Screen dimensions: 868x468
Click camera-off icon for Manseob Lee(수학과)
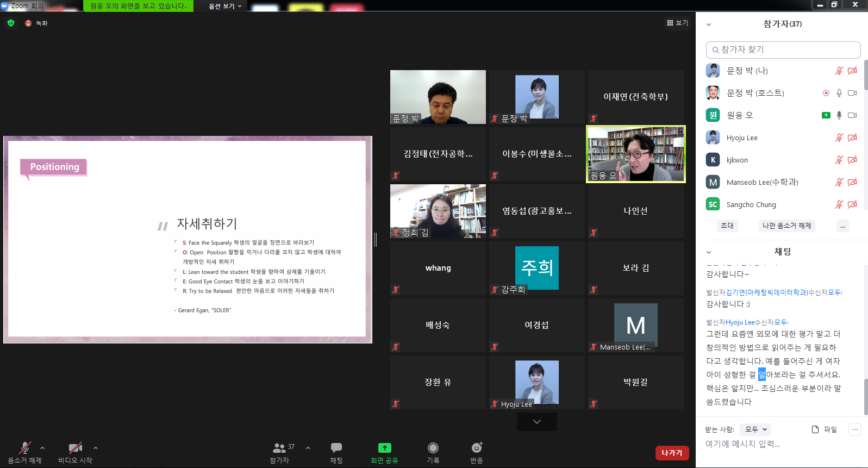(852, 182)
